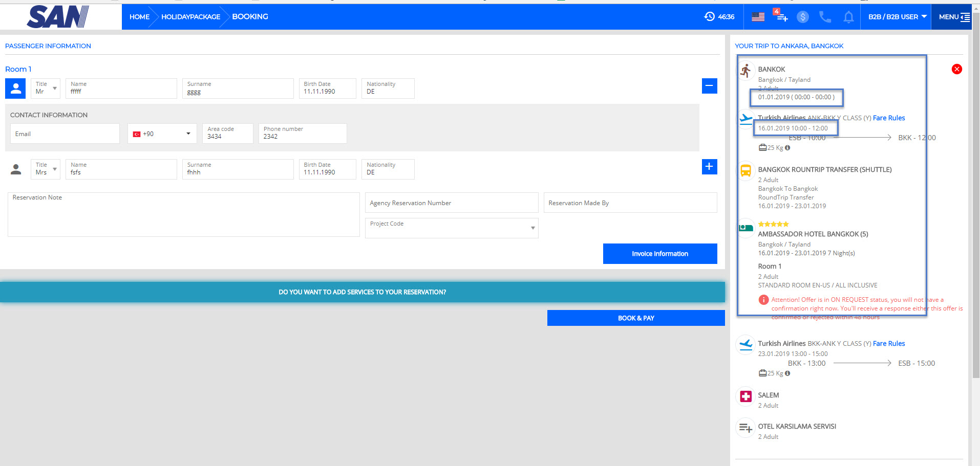Navigate to HOLIDAYPACKAGE breadcrumb
980x466 pixels.
point(190,17)
